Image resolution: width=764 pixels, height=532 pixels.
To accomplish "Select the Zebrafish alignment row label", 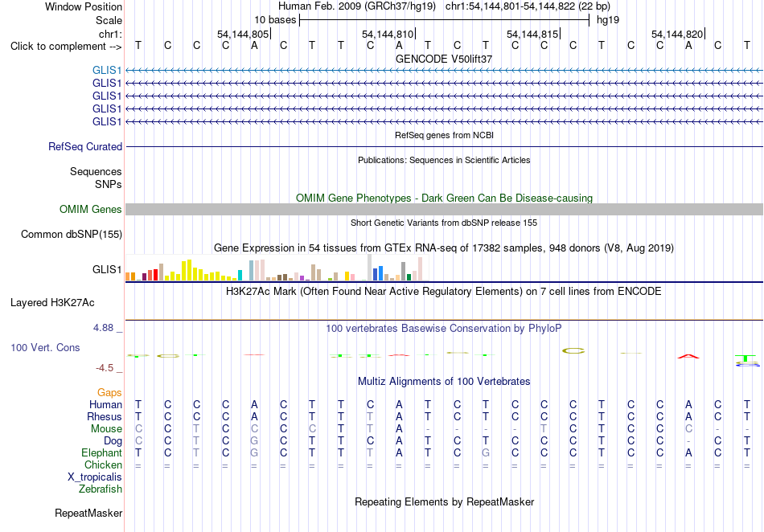I will pyautogui.click(x=101, y=489).
